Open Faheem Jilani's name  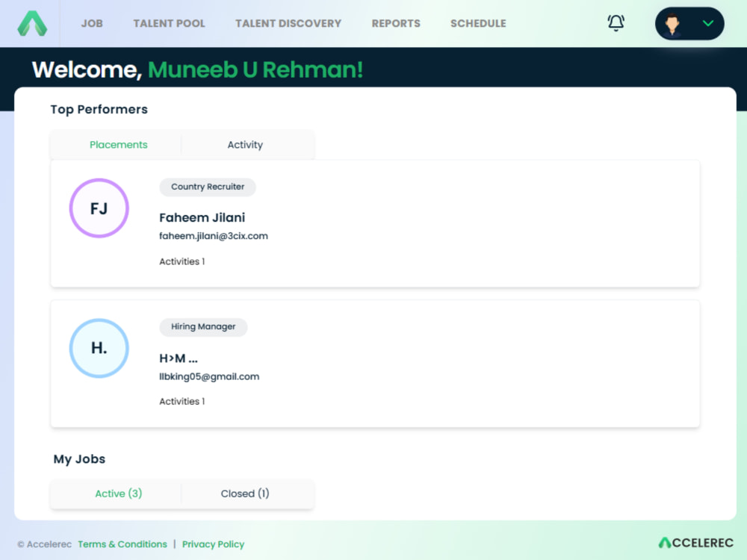point(202,217)
